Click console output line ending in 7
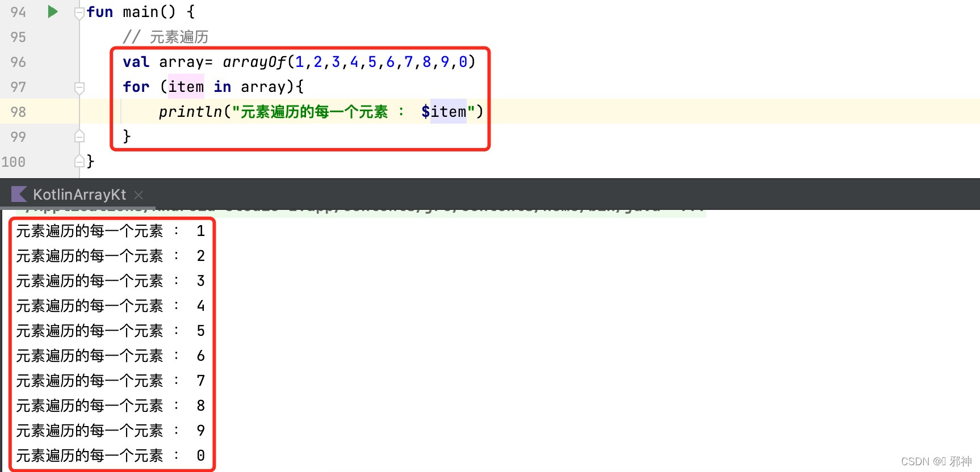Viewport: 980px width, 472px height. pos(111,381)
